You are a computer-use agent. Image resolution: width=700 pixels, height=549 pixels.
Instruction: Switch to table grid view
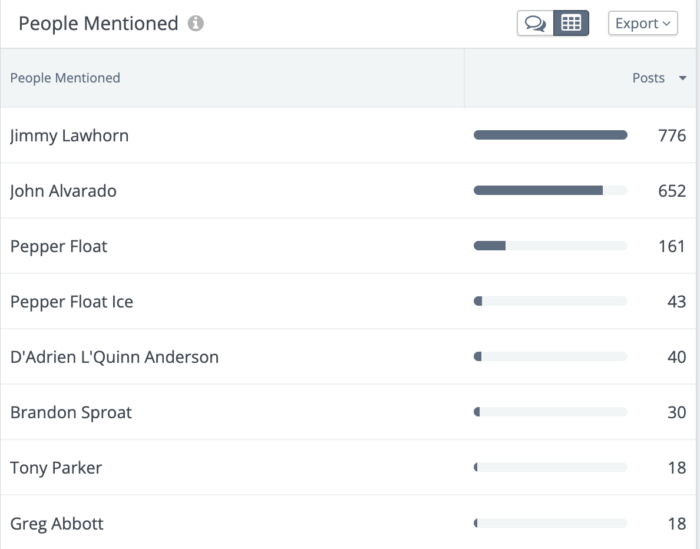(571, 23)
